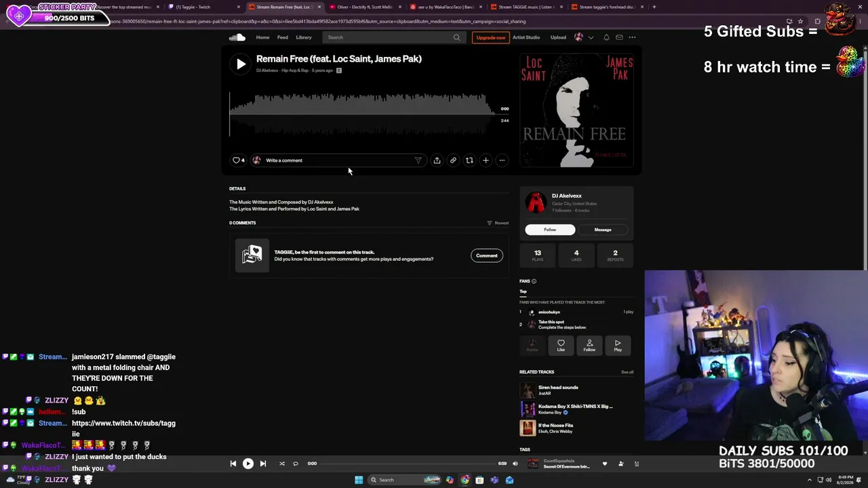Open a new browser tab with plus

coord(654,7)
